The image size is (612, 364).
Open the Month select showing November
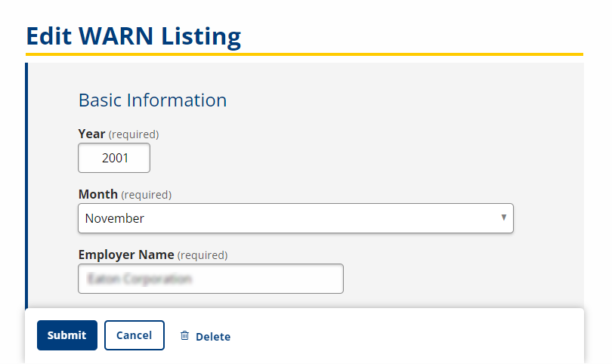coord(287,218)
